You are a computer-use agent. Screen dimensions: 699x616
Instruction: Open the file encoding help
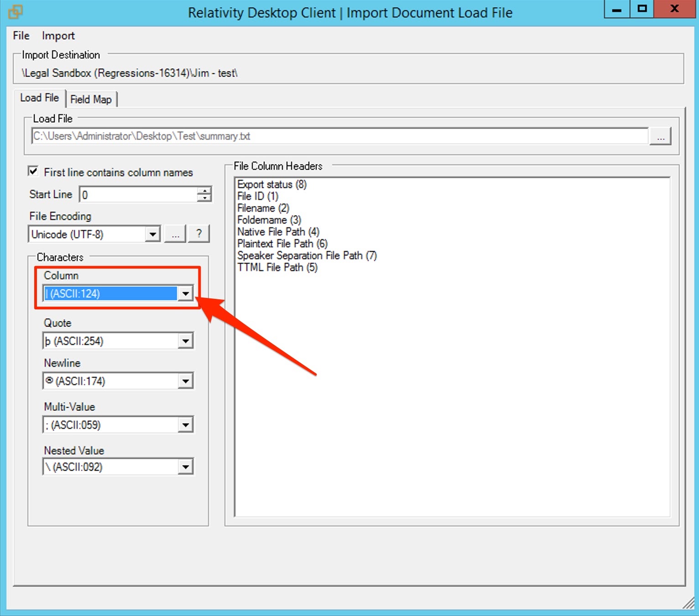click(198, 234)
